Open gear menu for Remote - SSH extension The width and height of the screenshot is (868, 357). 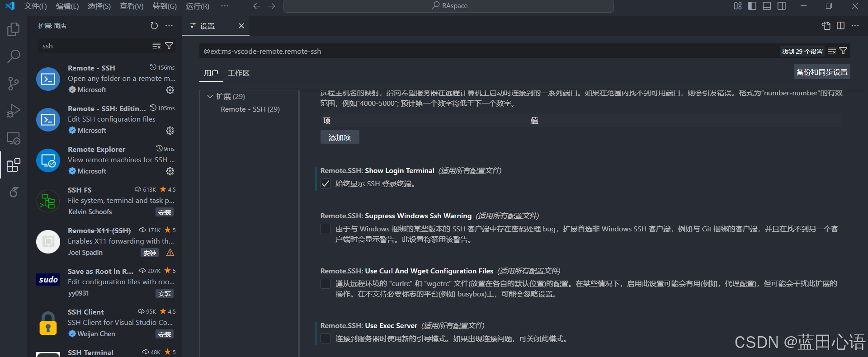(170, 90)
